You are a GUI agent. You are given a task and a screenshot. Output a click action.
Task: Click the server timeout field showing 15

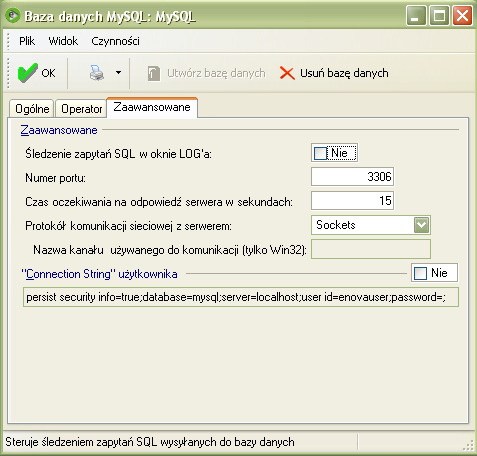click(352, 200)
